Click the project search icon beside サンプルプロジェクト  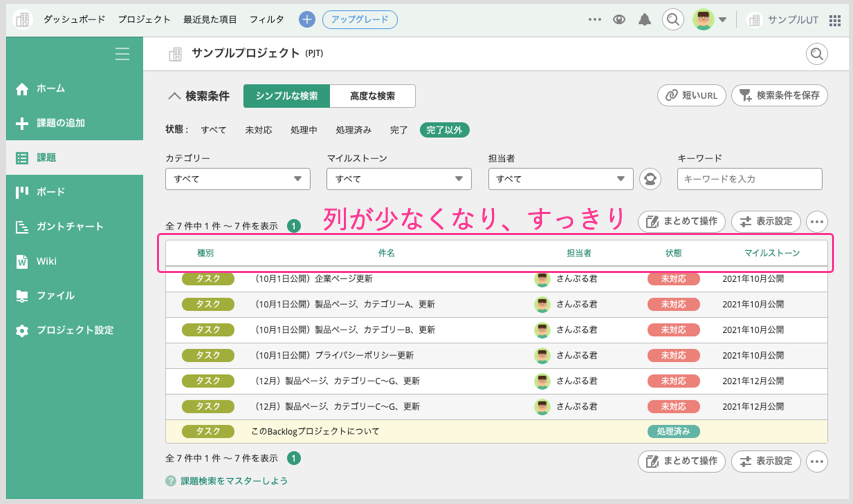(x=817, y=54)
